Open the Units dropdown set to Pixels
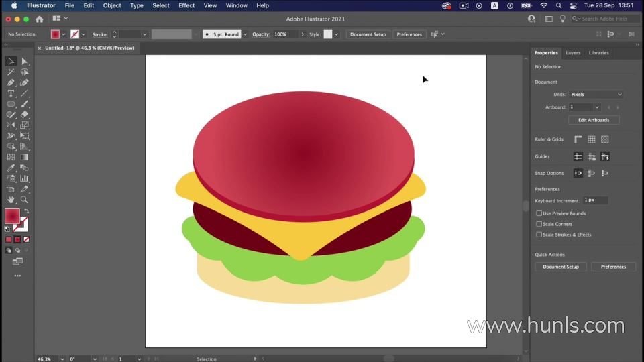 tap(596, 95)
